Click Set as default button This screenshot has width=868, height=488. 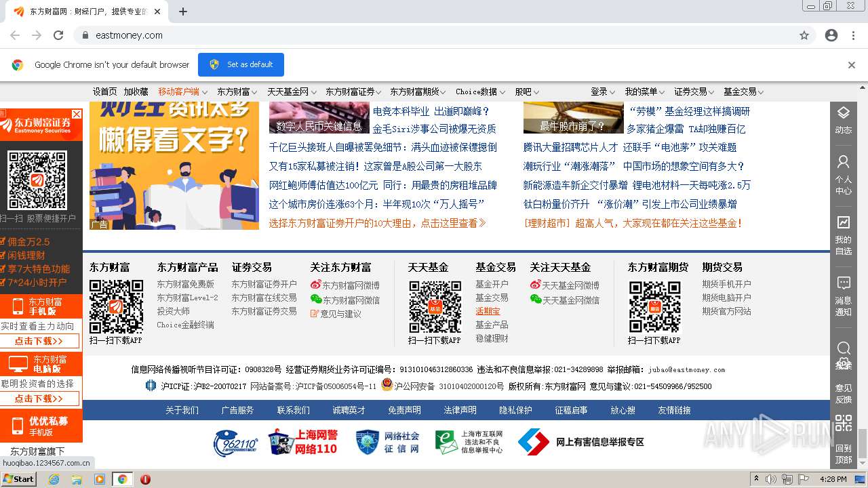[241, 64]
